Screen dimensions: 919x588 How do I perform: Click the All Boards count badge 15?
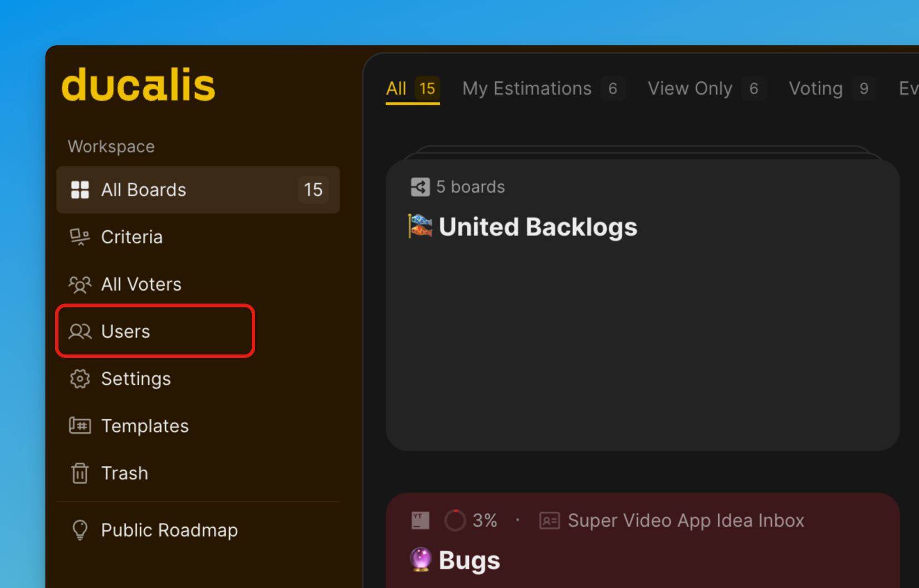(313, 190)
